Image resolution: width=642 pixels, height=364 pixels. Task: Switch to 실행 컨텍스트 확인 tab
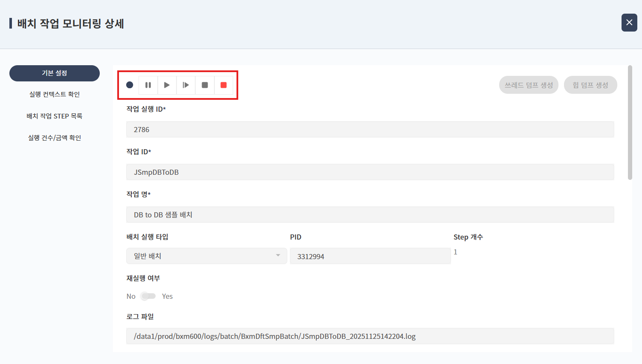click(x=55, y=94)
